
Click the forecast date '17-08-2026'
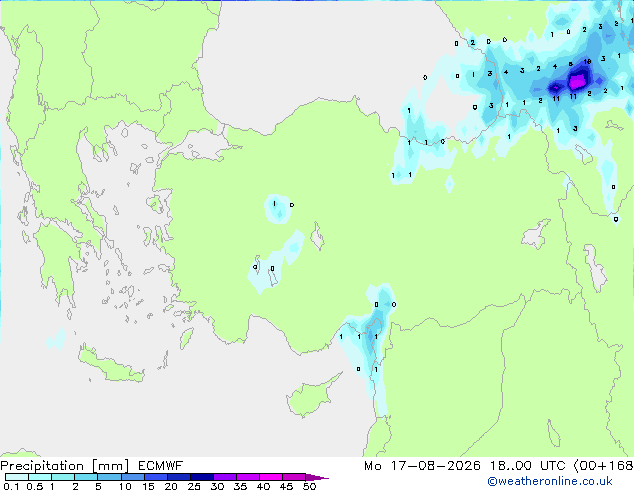click(435, 466)
